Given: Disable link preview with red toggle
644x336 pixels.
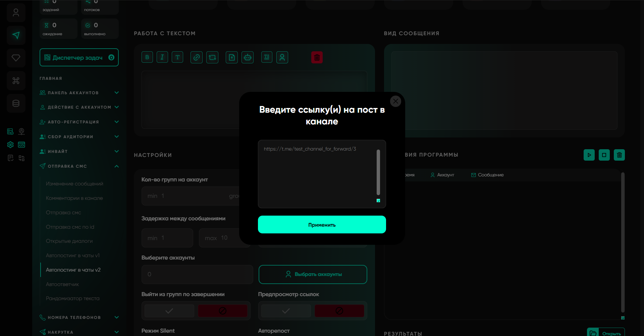Looking at the screenshot, I should [339, 311].
